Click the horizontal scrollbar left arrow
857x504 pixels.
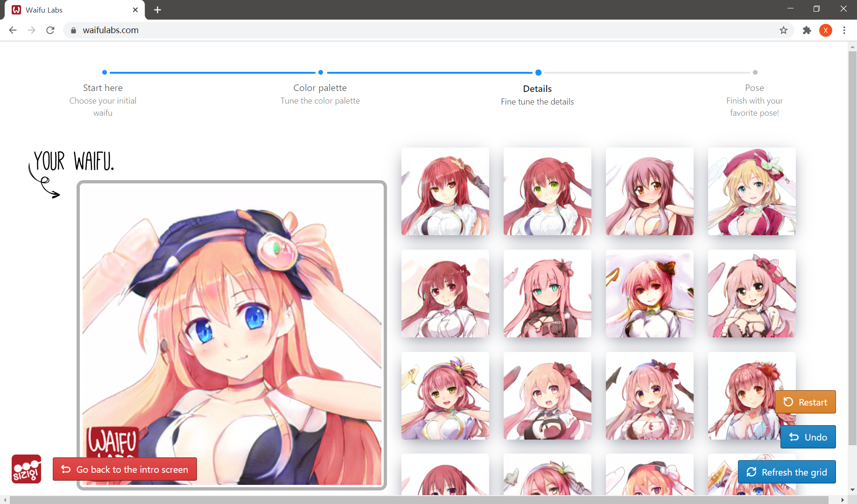(x=4, y=500)
